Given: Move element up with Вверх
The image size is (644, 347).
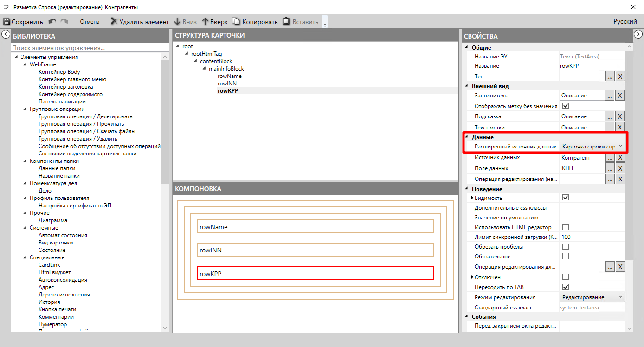Looking at the screenshot, I should point(215,22).
